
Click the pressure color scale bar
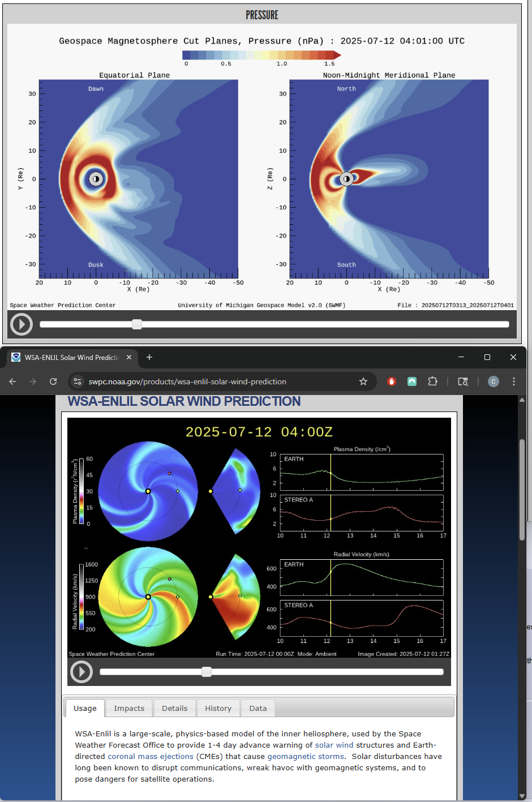[261, 55]
